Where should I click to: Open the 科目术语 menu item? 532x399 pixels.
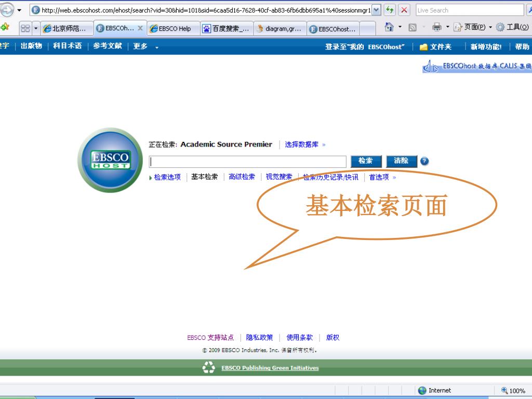[67, 46]
